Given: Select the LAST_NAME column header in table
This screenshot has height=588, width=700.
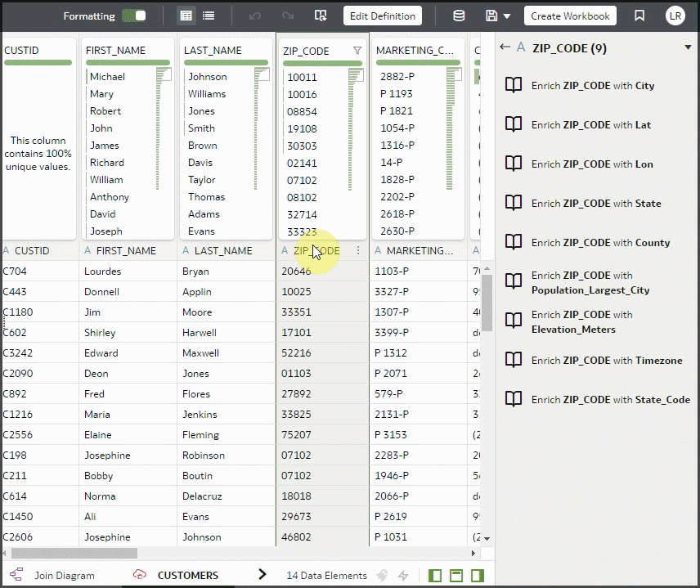Looking at the screenshot, I should tap(223, 251).
